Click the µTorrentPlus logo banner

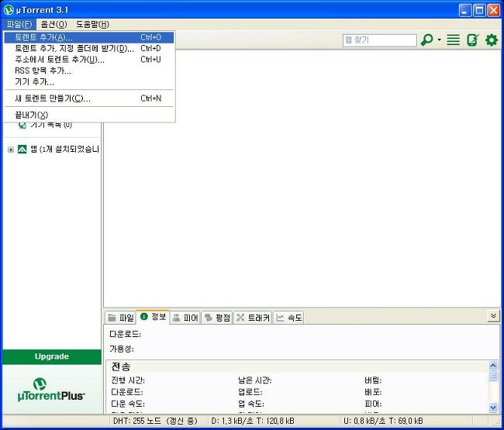pos(52,389)
